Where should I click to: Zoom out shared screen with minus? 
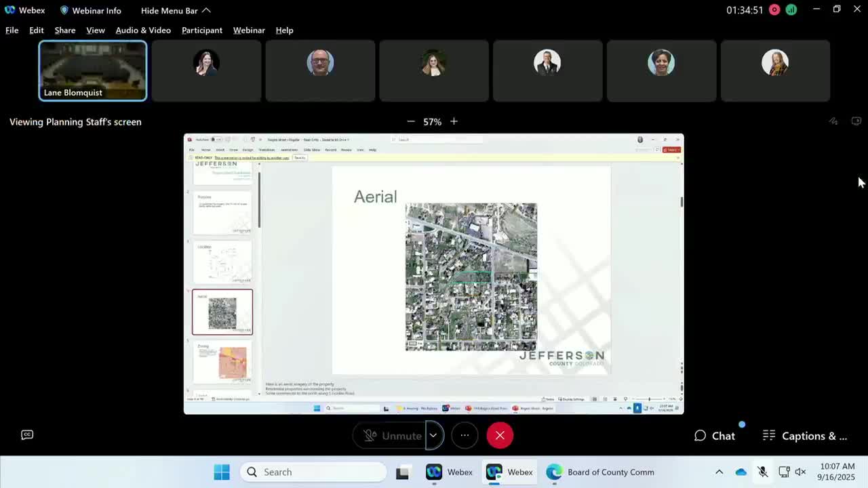[411, 121]
